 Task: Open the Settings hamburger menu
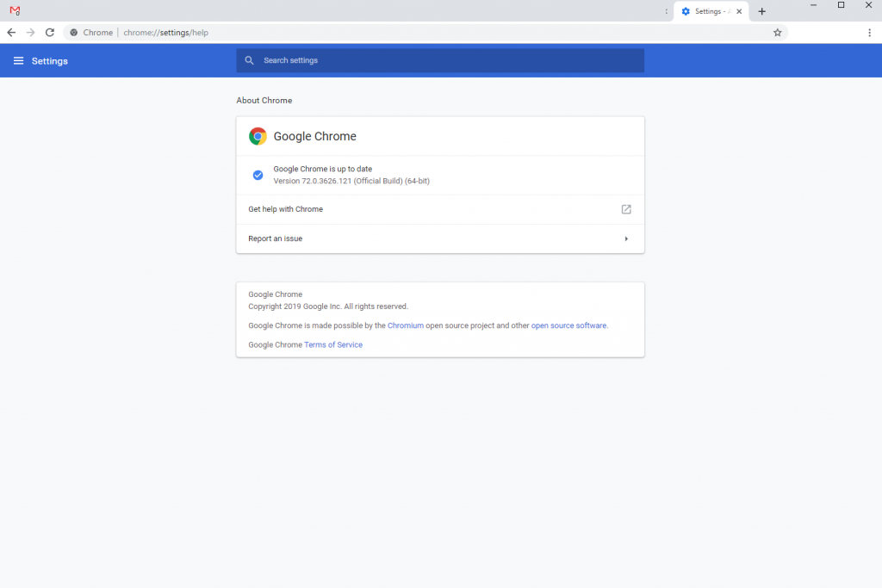pos(18,61)
